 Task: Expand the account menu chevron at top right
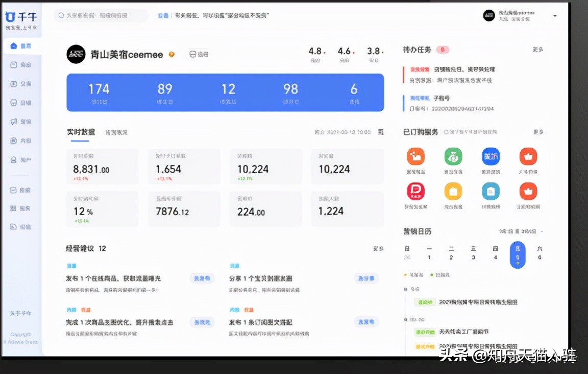tap(555, 15)
